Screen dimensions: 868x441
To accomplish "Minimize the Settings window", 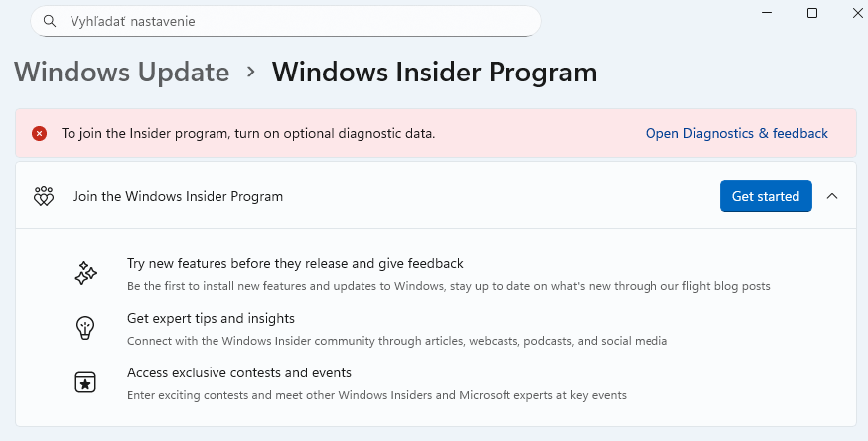I will 767,12.
